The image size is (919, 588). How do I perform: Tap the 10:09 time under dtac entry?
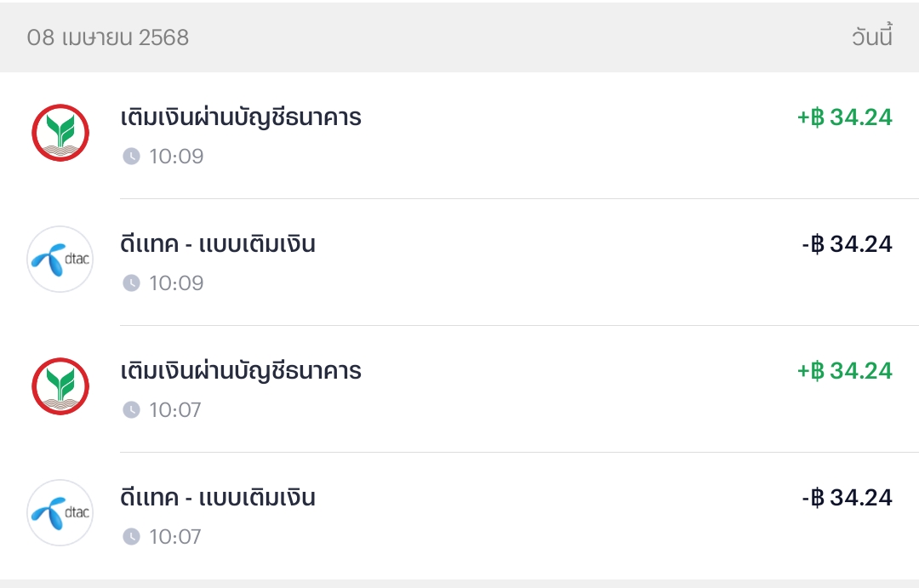[x=176, y=283]
